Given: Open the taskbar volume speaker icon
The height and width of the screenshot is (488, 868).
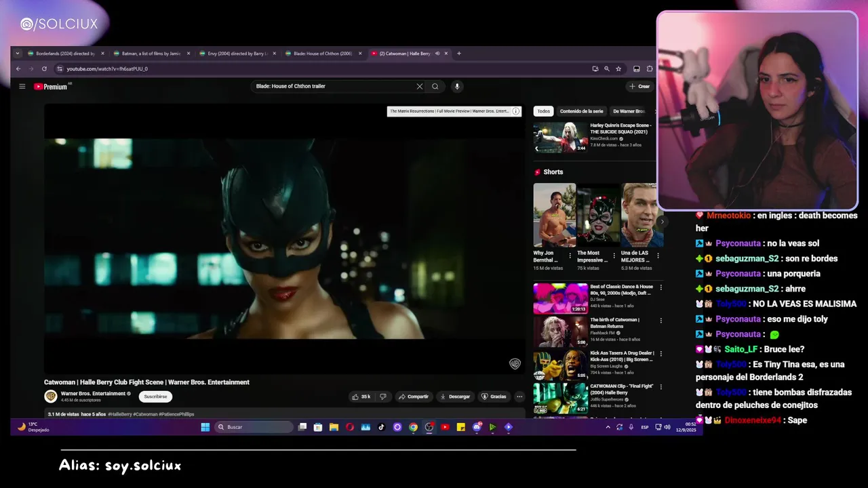Looking at the screenshot, I should coord(667,427).
